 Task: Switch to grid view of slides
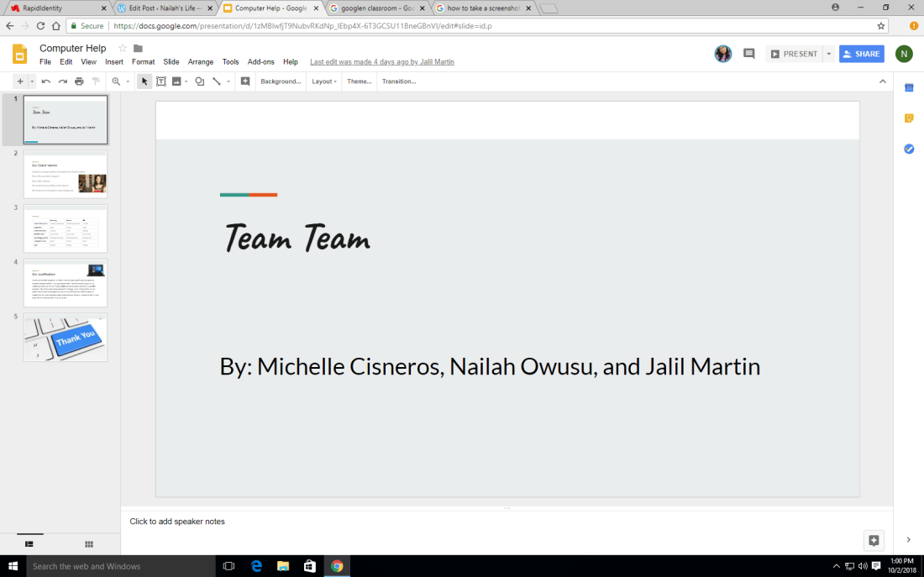(89, 544)
